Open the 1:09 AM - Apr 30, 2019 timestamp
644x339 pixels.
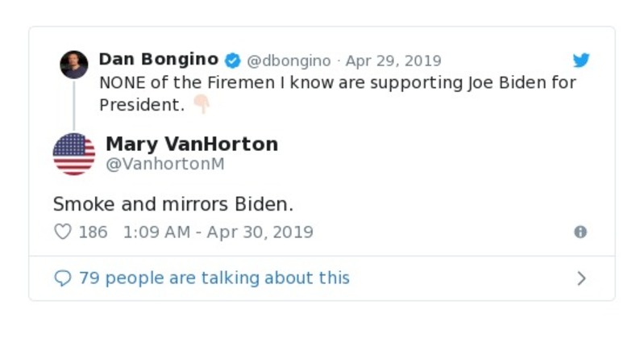(x=218, y=232)
